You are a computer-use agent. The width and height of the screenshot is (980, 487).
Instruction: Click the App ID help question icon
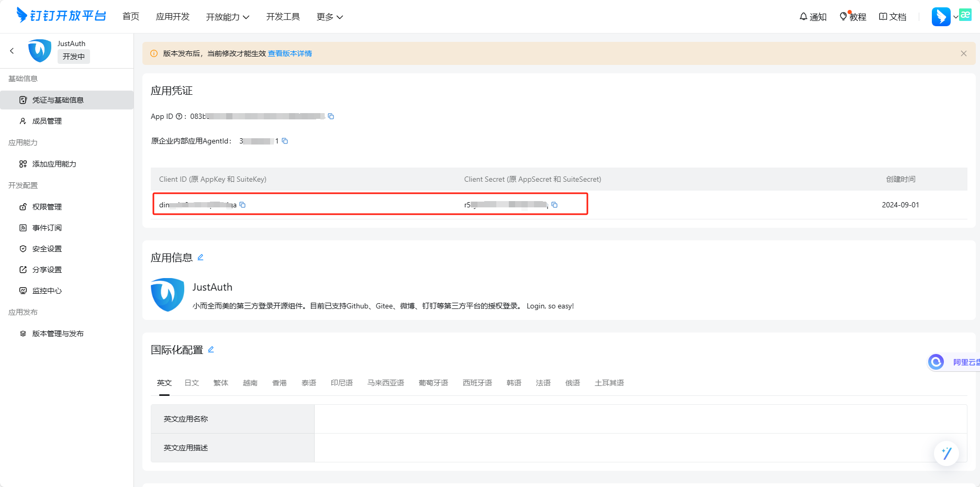click(x=179, y=116)
